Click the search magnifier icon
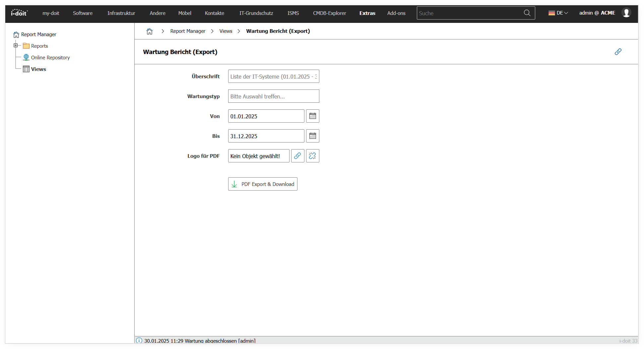The image size is (644, 349). [x=527, y=13]
